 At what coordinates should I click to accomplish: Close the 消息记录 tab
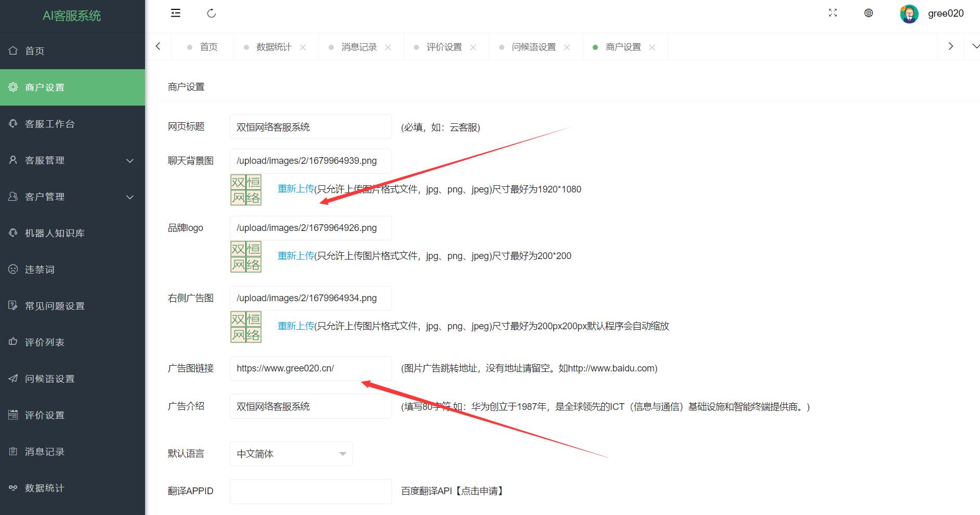pyautogui.click(x=388, y=47)
